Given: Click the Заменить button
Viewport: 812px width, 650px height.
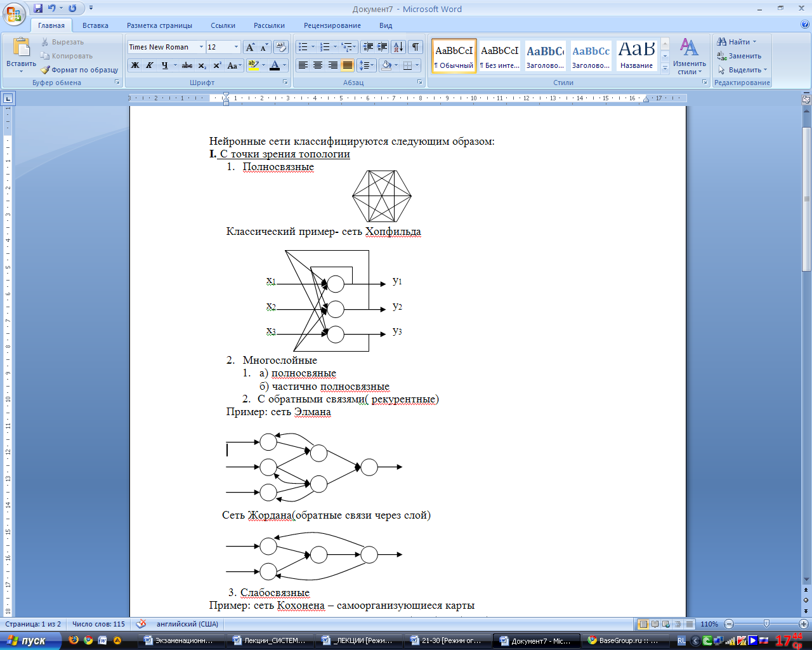Looking at the screenshot, I should click(739, 56).
